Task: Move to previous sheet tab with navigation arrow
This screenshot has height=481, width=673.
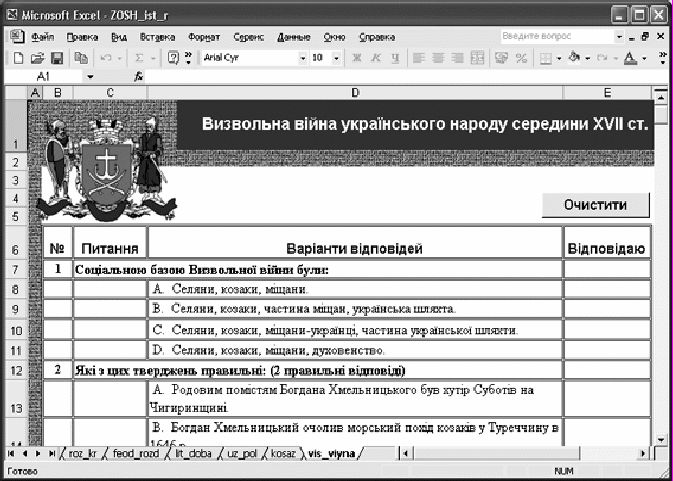Action: pos(25,454)
